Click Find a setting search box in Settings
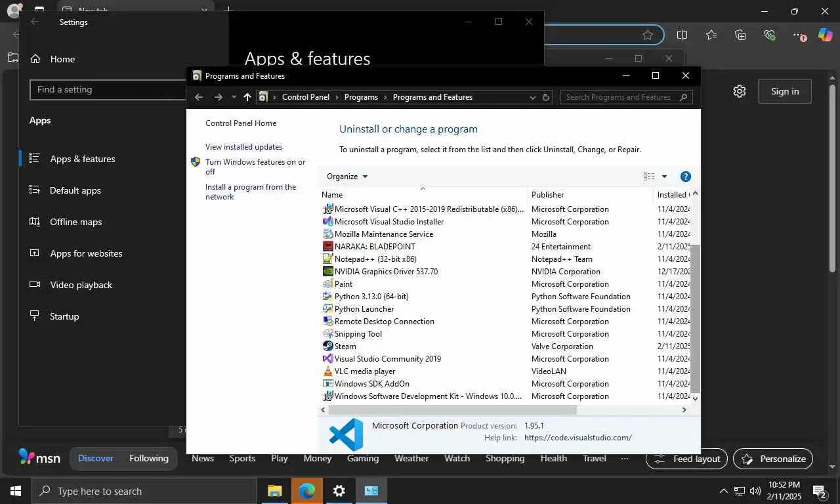 coord(108,90)
